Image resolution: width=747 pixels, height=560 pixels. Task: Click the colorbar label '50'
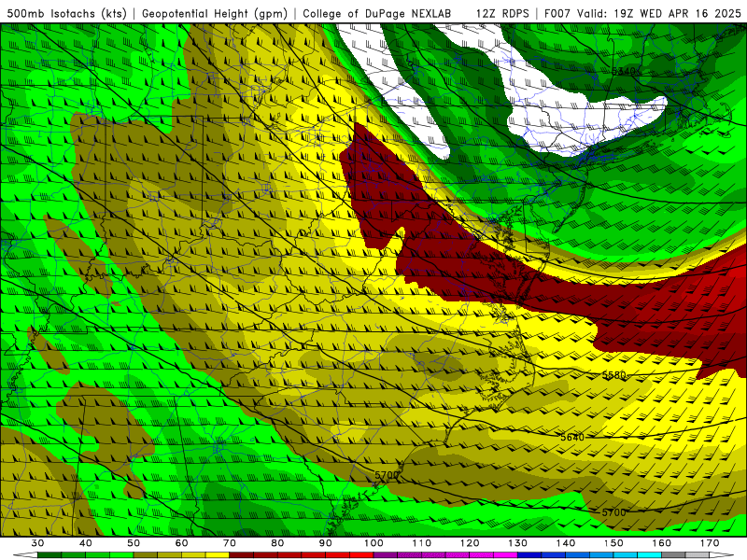click(x=134, y=543)
